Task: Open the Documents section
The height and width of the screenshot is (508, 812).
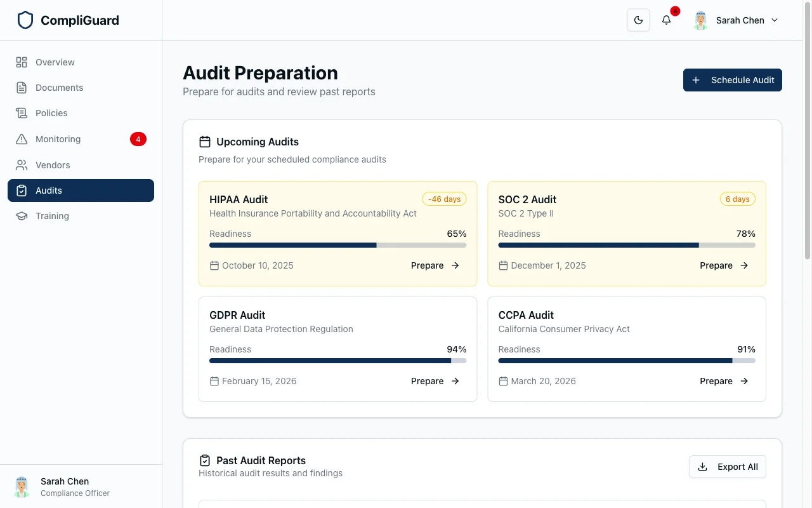Action: coord(59,87)
